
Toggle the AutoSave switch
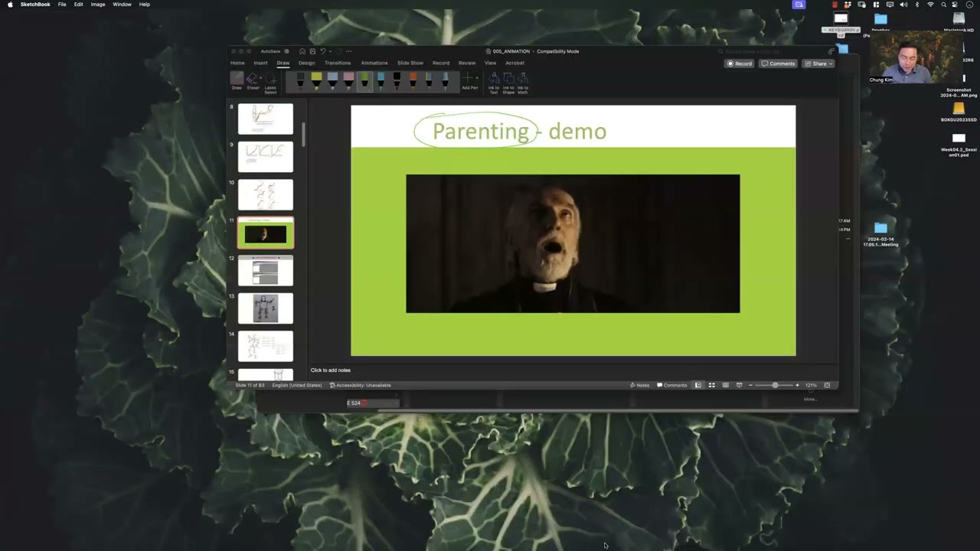pyautogui.click(x=287, y=51)
